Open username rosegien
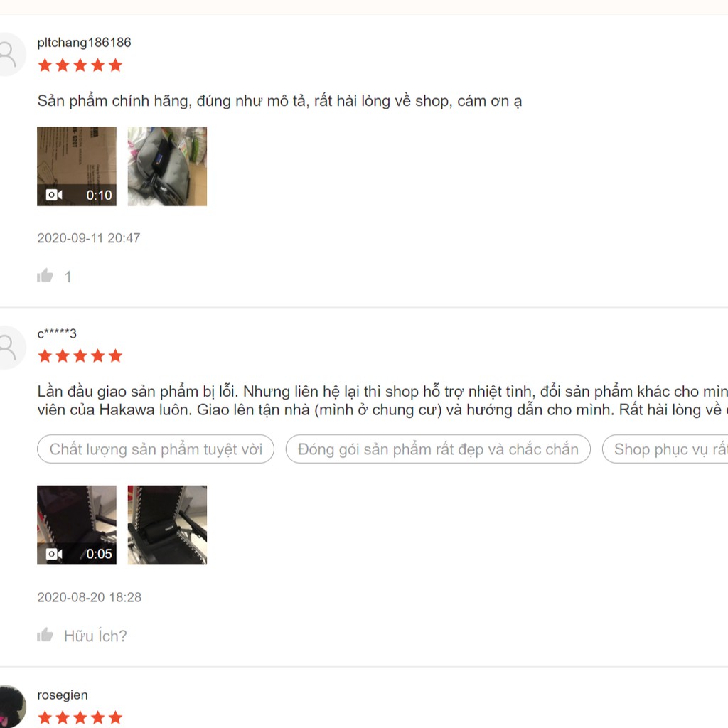The height and width of the screenshot is (728, 728). (x=63, y=695)
